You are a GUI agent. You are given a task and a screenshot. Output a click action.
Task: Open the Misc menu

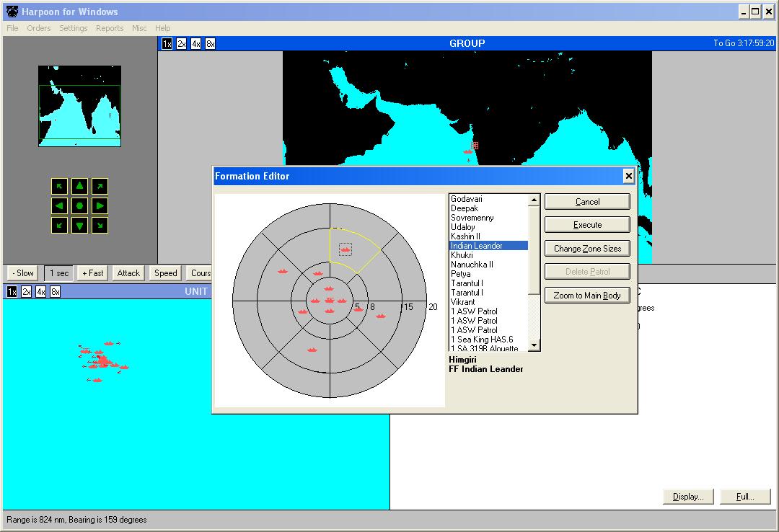click(x=139, y=28)
